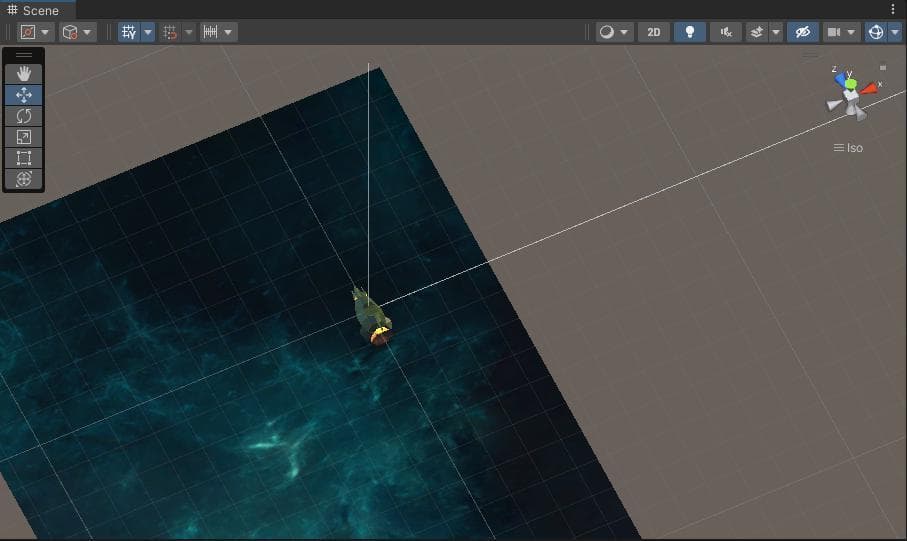Click the red X axis cone on gizmo
The image size is (907, 541).
[x=868, y=89]
